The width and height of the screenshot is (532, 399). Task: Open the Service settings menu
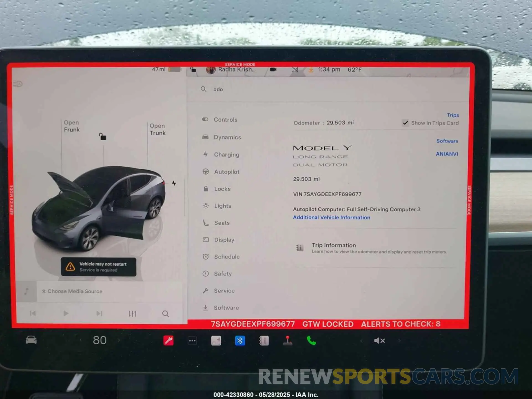point(219,291)
